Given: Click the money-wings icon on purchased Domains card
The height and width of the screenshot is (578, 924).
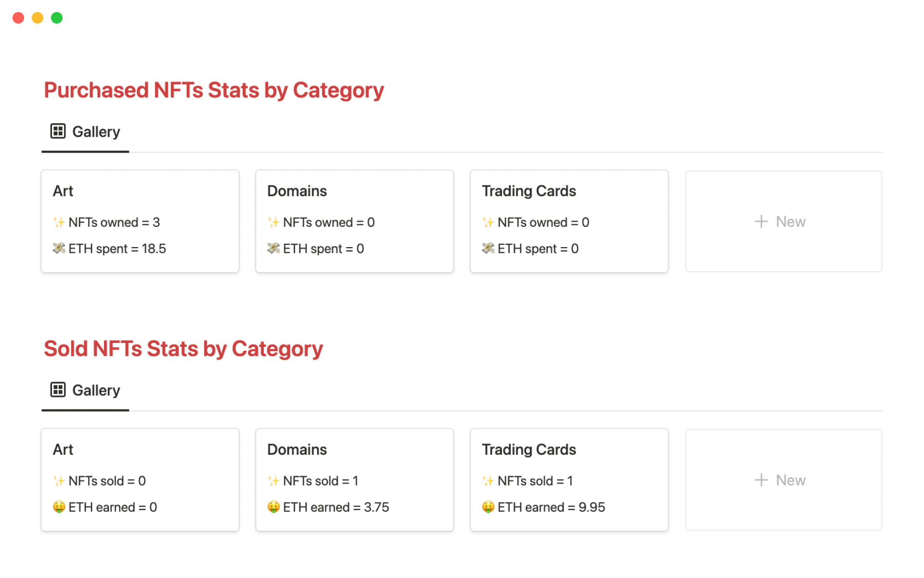Looking at the screenshot, I should point(273,249).
